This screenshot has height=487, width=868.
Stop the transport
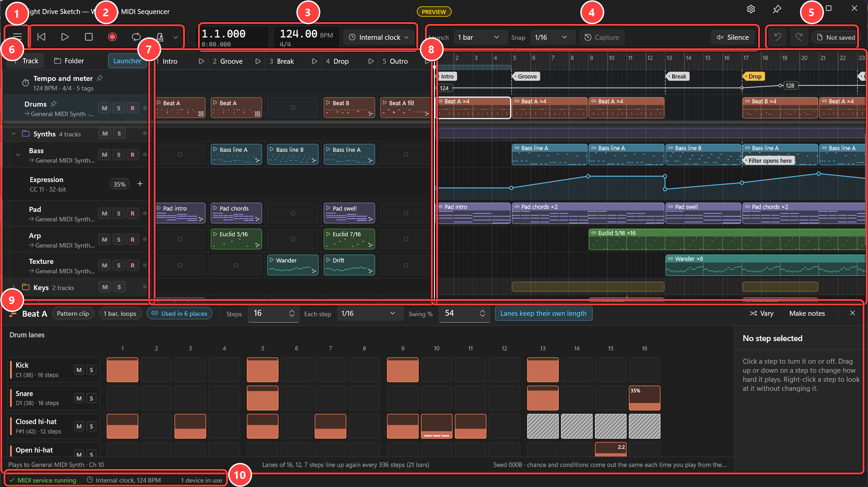pyautogui.click(x=89, y=37)
